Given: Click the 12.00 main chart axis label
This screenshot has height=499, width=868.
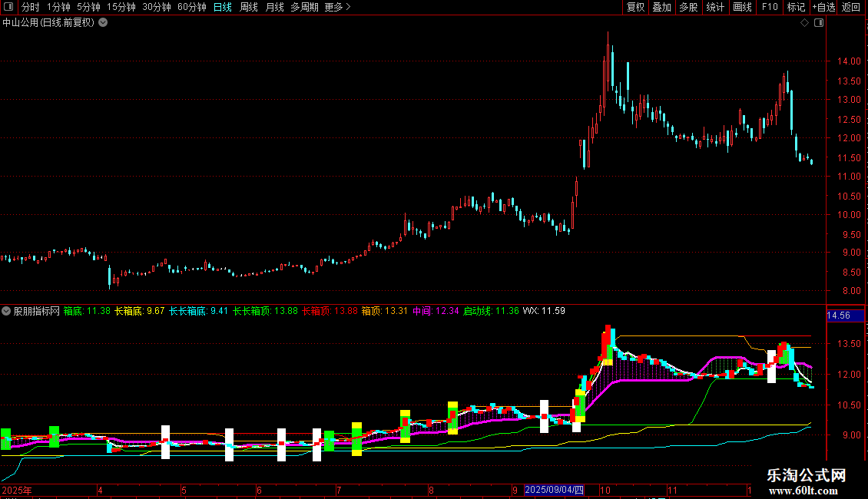Looking at the screenshot, I should (x=849, y=138).
